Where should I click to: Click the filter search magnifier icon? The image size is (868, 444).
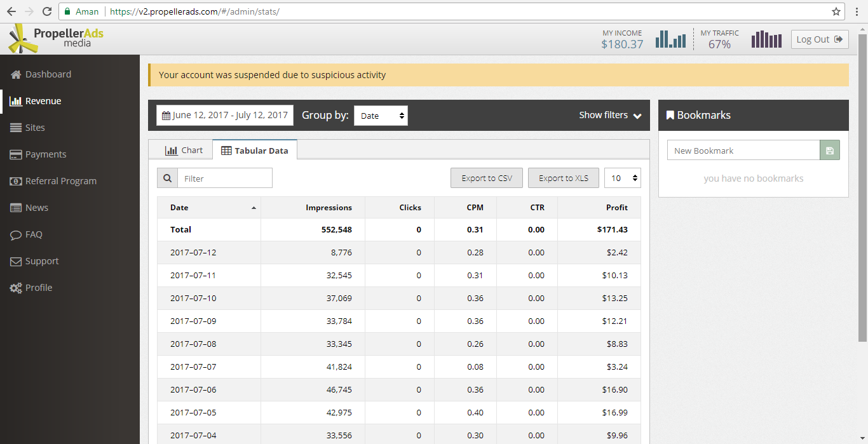coord(167,178)
